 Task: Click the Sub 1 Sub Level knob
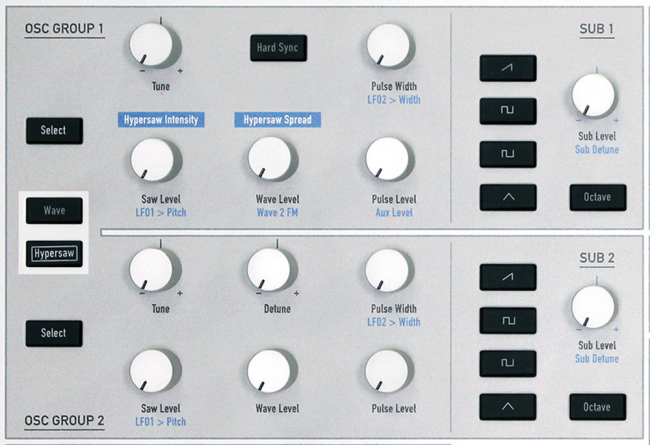pos(594,97)
